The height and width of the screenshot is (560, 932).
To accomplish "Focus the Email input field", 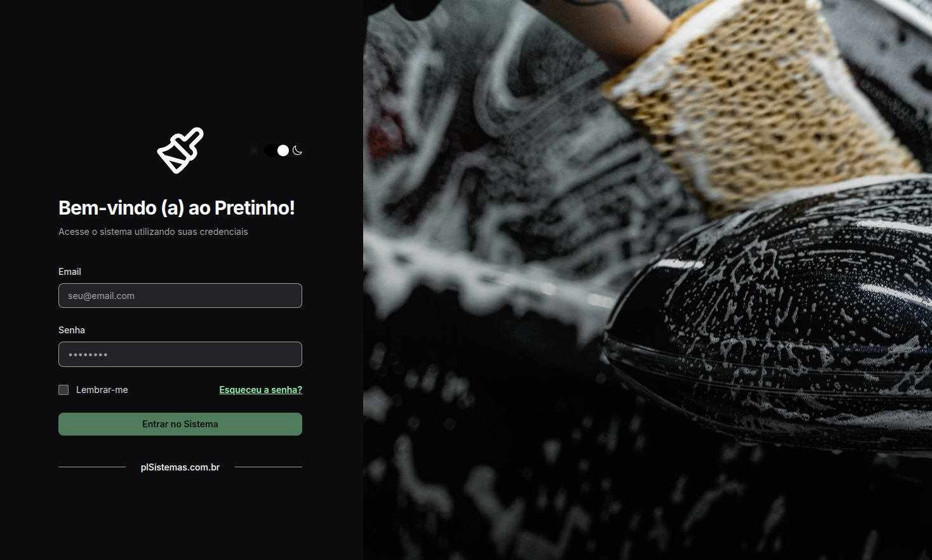I will pos(180,296).
